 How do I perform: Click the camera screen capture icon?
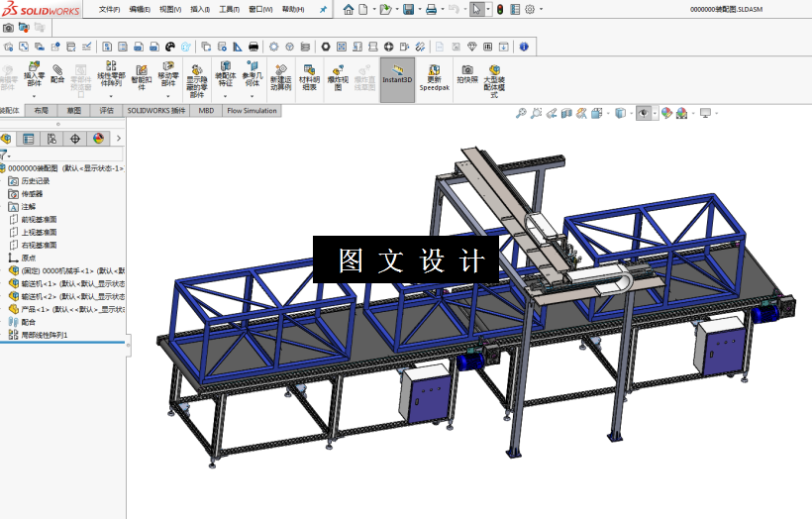pyautogui.click(x=8, y=28)
